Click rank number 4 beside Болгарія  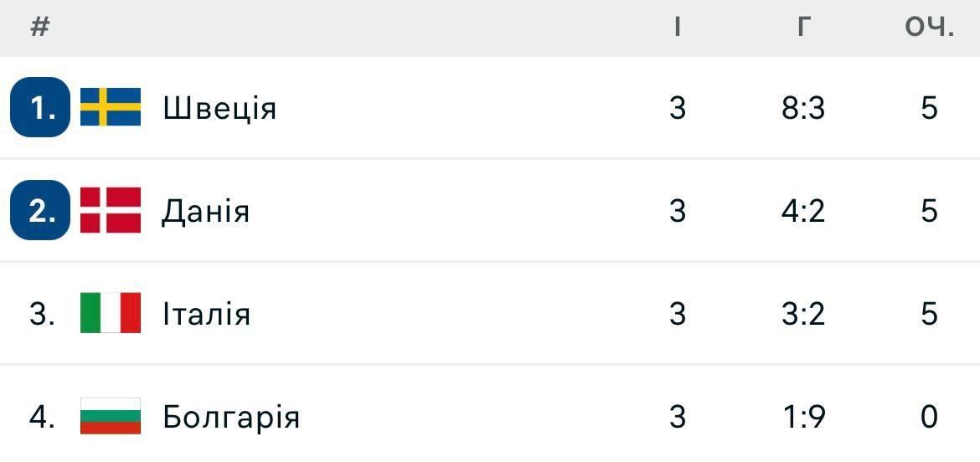(x=42, y=417)
